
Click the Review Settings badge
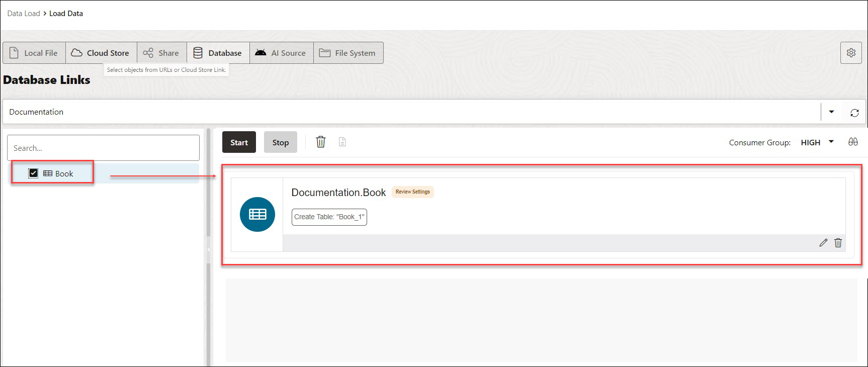(412, 192)
